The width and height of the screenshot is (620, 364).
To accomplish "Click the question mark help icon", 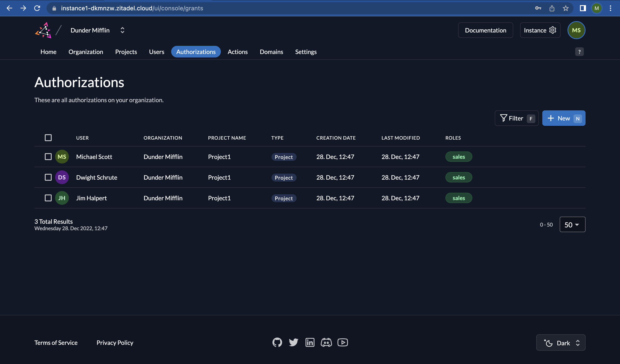I will click(579, 52).
